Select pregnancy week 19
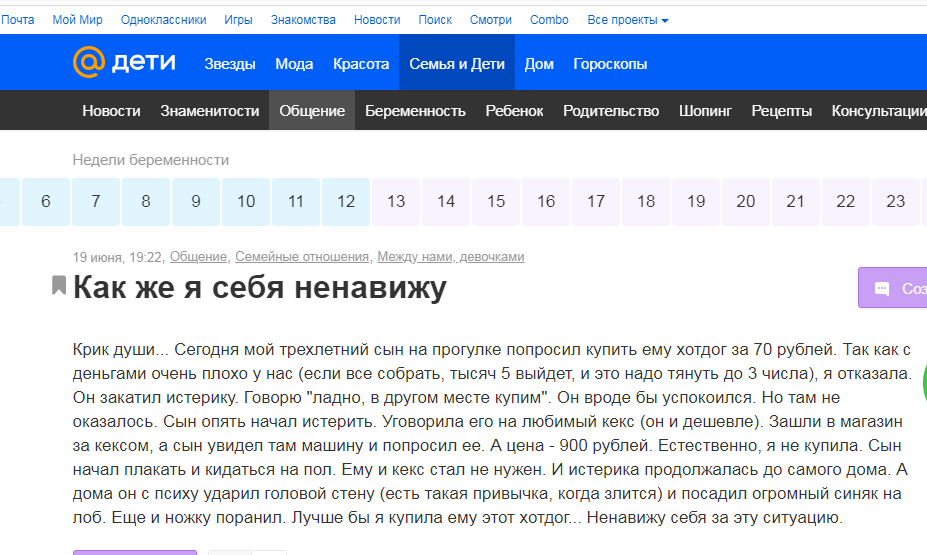The width and height of the screenshot is (927, 555). (696, 202)
